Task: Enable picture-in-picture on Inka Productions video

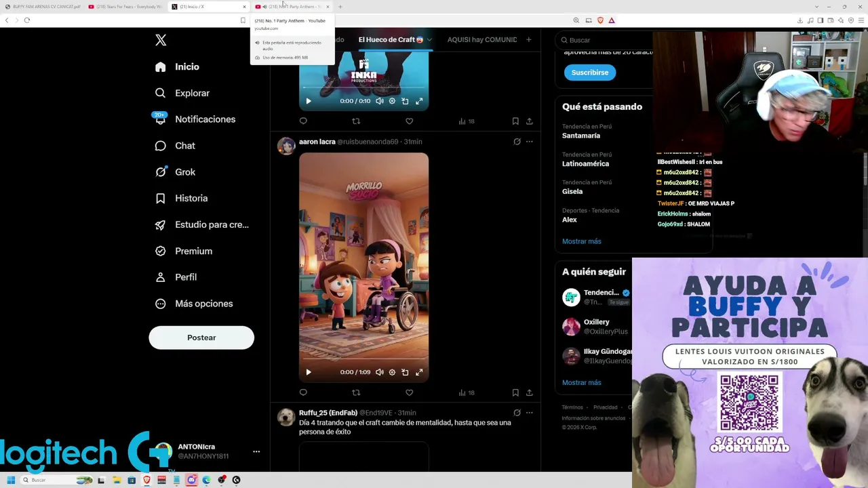Action: 405,101
